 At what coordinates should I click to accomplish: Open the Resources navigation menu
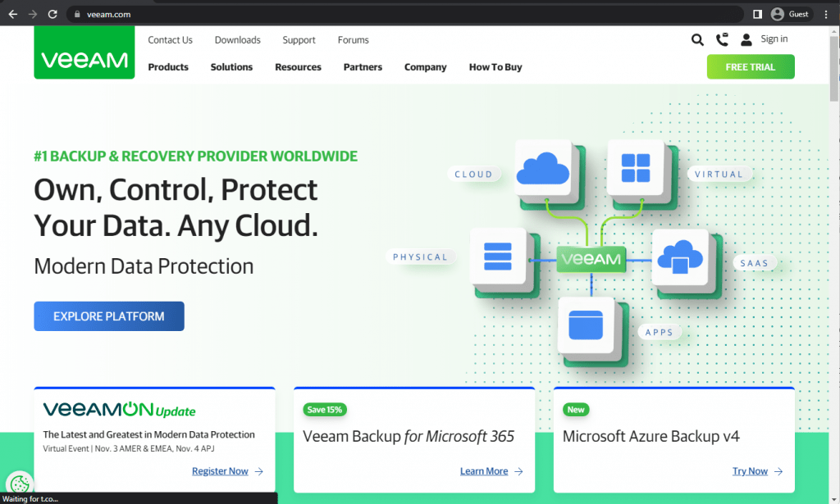(298, 67)
